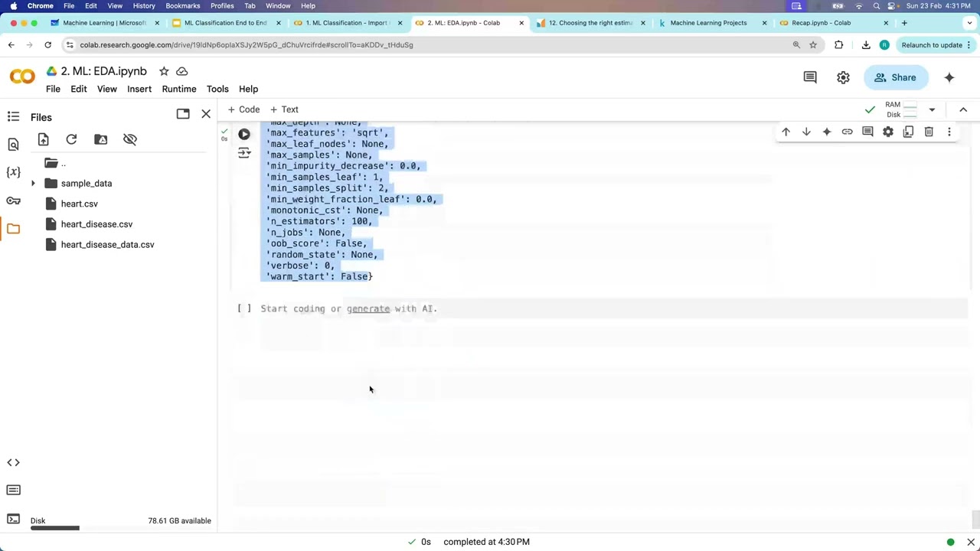Select the Files folder sidebar icon
Image resolution: width=980 pixels, height=551 pixels.
pos(13,229)
